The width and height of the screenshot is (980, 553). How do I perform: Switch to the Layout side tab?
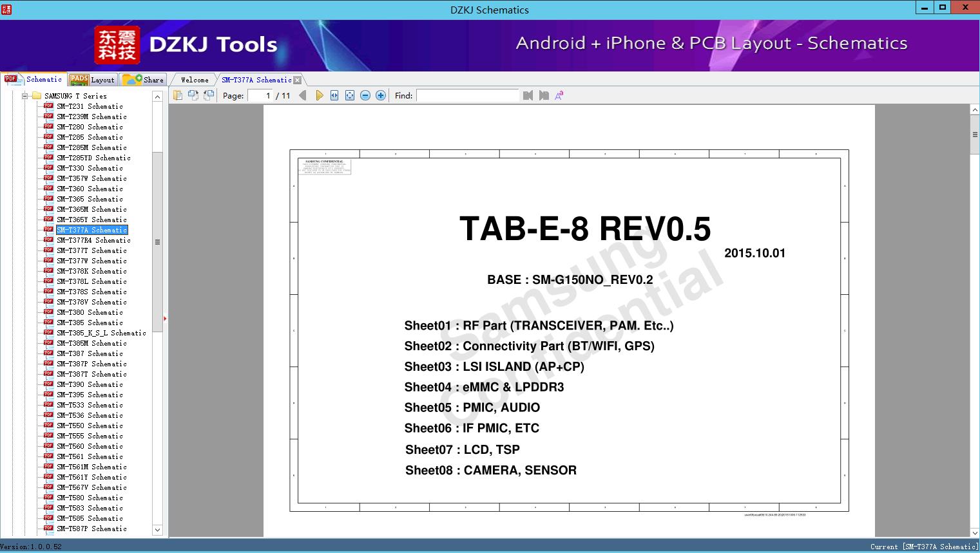click(92, 80)
